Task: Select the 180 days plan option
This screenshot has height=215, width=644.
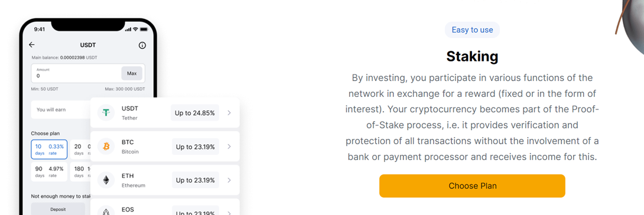Action: 80,171
